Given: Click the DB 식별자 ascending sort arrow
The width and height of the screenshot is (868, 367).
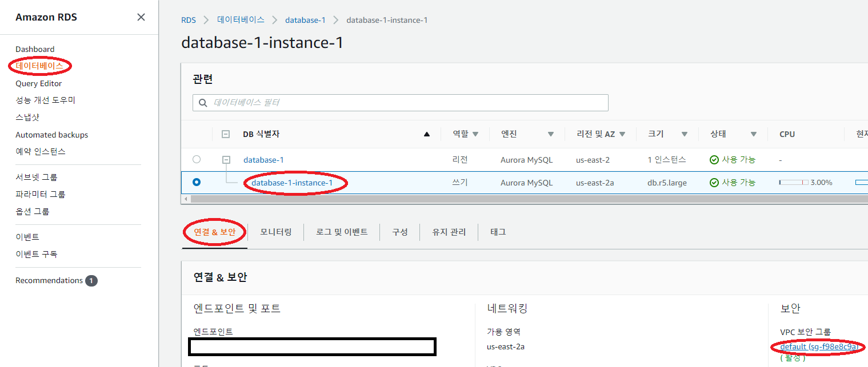Looking at the screenshot, I should coord(426,134).
